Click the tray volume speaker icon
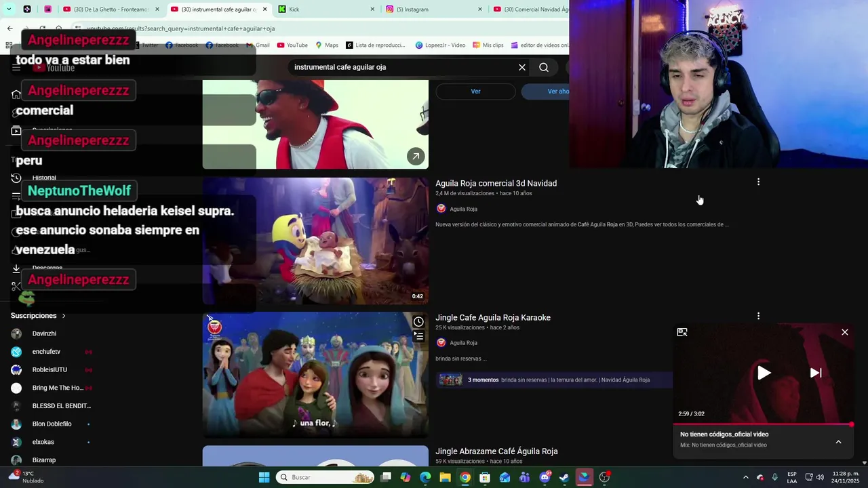The image size is (868, 488). (x=821, y=477)
